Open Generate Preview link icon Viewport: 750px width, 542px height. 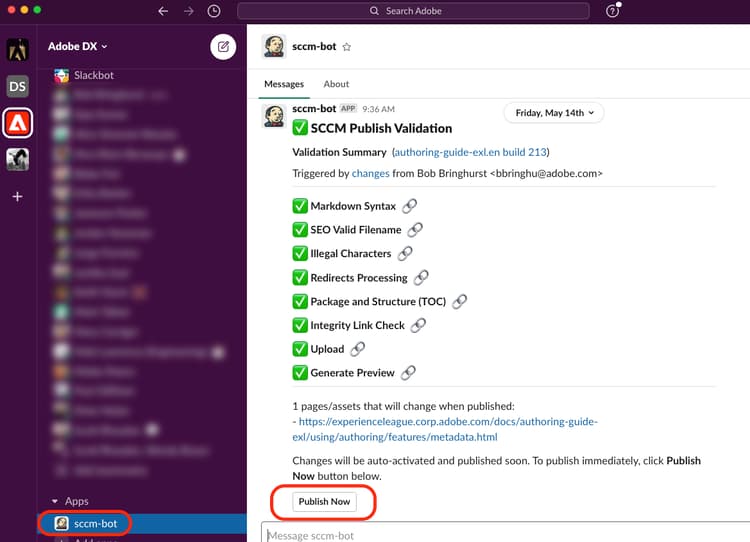pyautogui.click(x=408, y=373)
